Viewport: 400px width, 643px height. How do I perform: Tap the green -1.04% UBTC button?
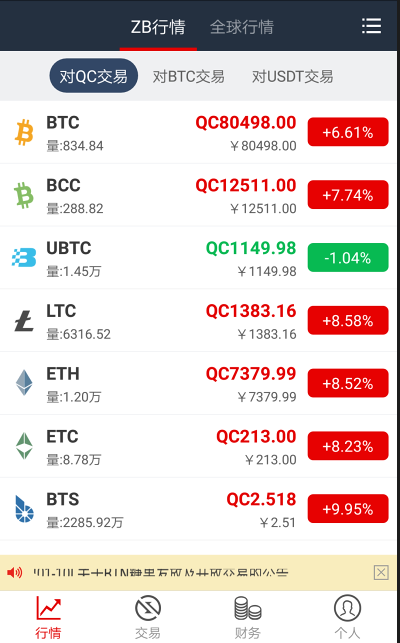(348, 258)
